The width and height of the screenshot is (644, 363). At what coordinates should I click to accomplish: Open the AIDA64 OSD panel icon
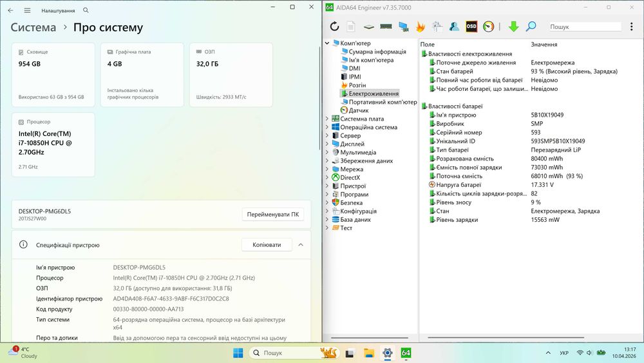471,26
